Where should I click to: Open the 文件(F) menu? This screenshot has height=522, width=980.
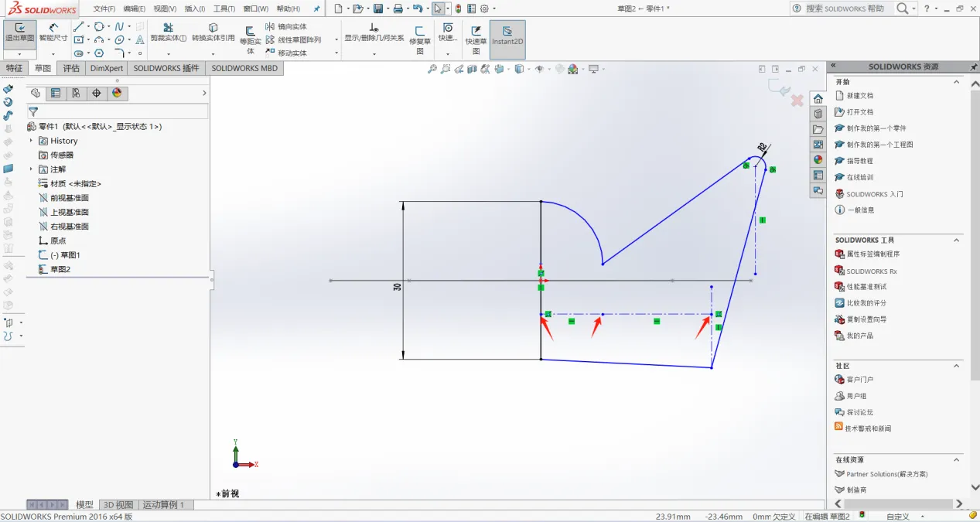click(104, 9)
